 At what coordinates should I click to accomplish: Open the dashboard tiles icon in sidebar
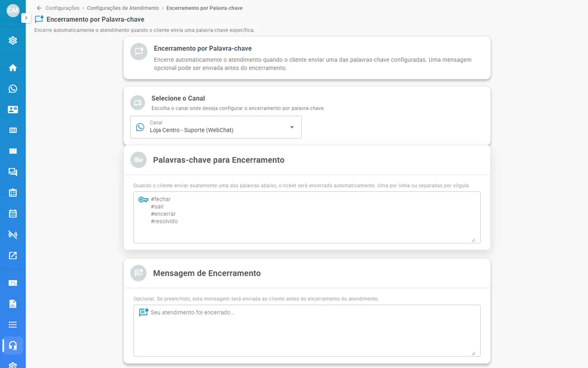coord(13,283)
